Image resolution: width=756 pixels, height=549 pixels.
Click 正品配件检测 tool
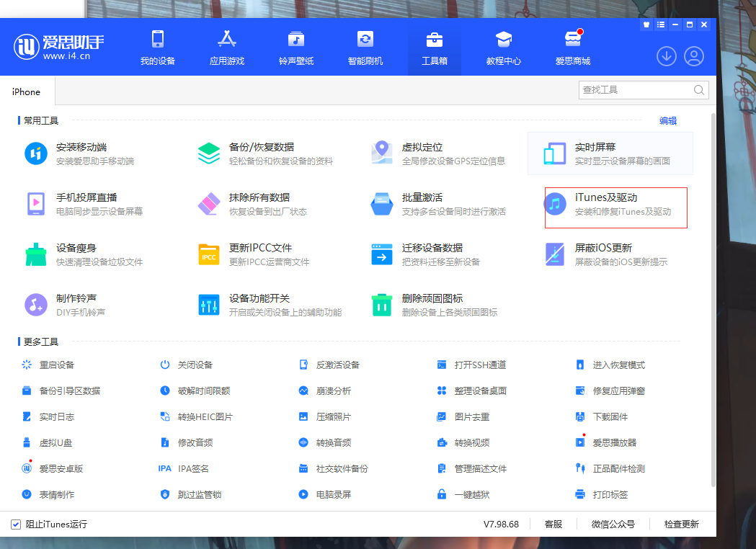pyautogui.click(x=610, y=468)
